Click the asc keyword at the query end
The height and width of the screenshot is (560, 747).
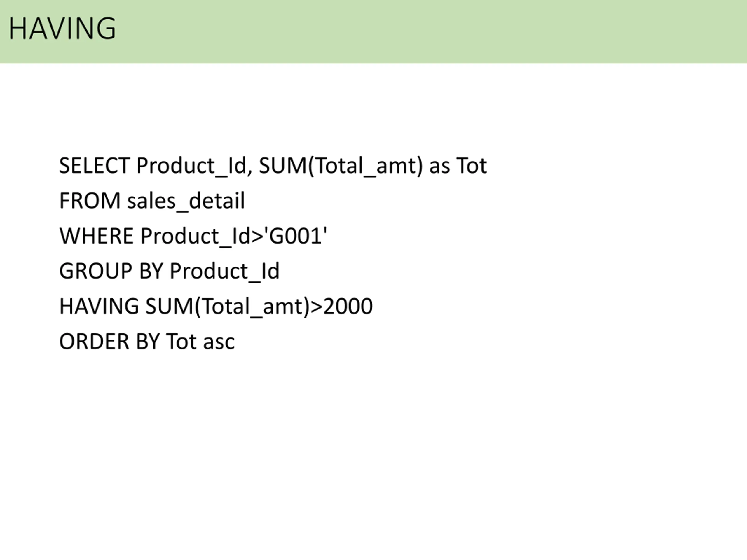pos(219,342)
